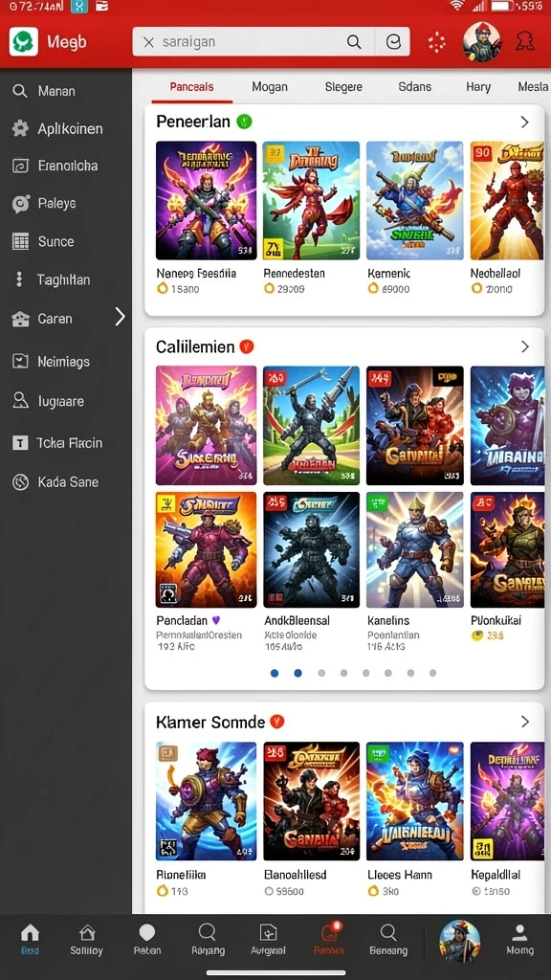
Task: Expand the Peneerlan section arrow
Action: point(525,122)
